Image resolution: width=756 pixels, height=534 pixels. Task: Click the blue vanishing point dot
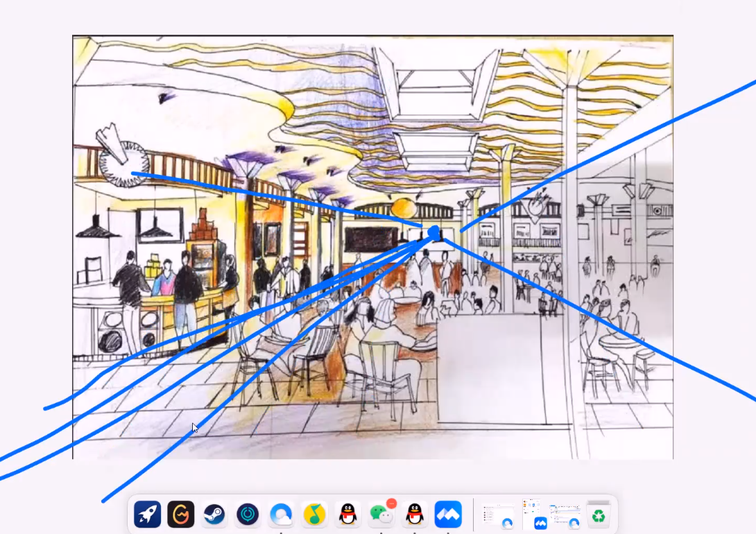point(434,232)
